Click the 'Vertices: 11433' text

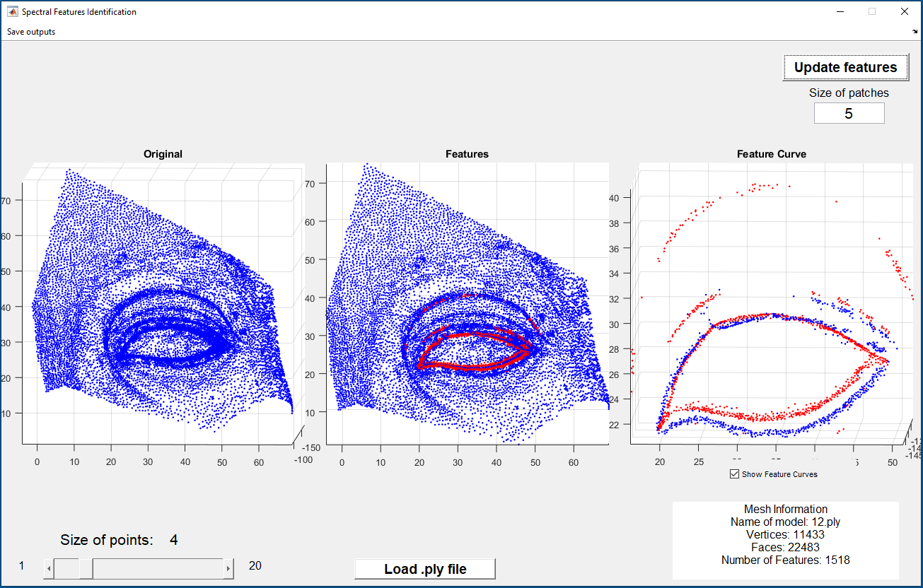coord(786,535)
